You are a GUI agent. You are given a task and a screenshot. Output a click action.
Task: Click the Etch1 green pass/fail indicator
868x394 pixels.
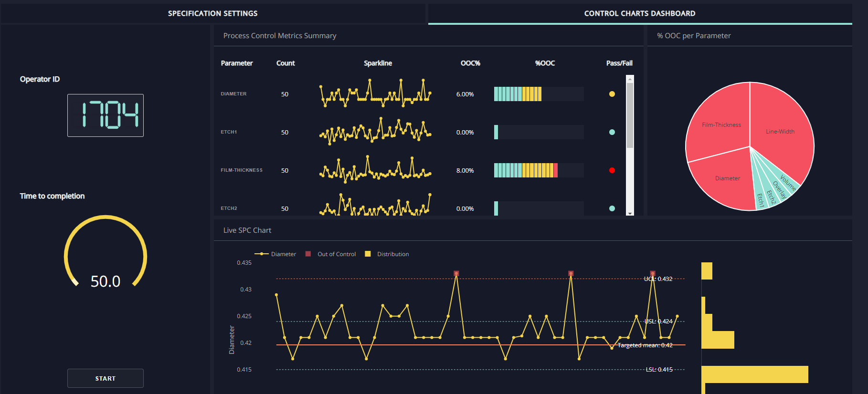coord(612,132)
